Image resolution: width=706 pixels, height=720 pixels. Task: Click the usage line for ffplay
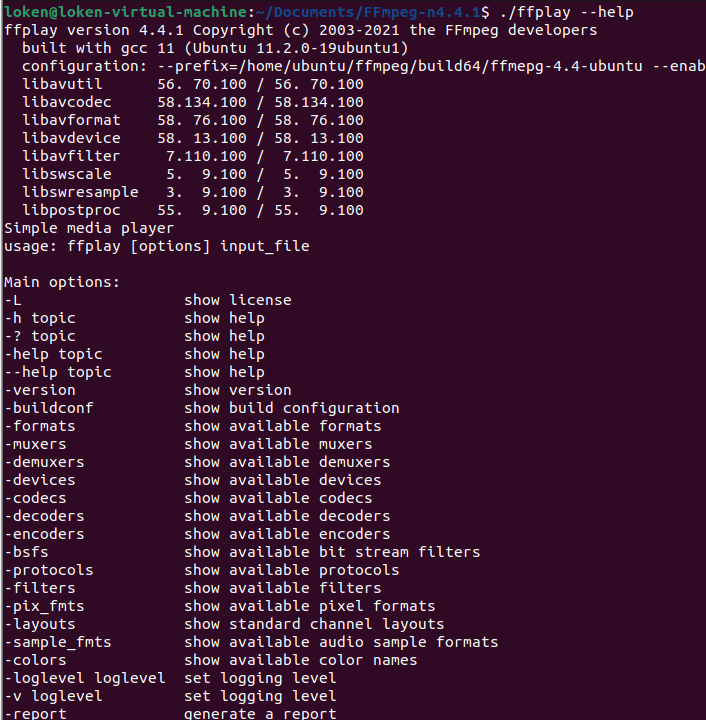(x=156, y=246)
